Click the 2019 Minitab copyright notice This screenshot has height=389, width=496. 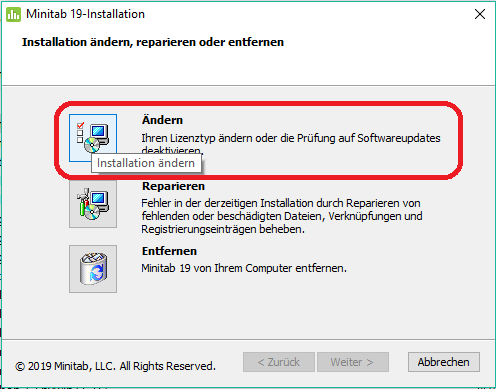(115, 366)
